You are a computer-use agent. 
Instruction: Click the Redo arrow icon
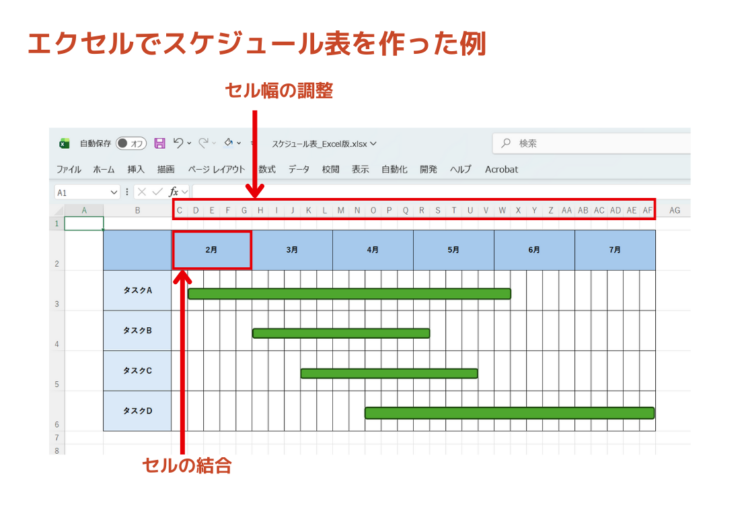coord(203,143)
